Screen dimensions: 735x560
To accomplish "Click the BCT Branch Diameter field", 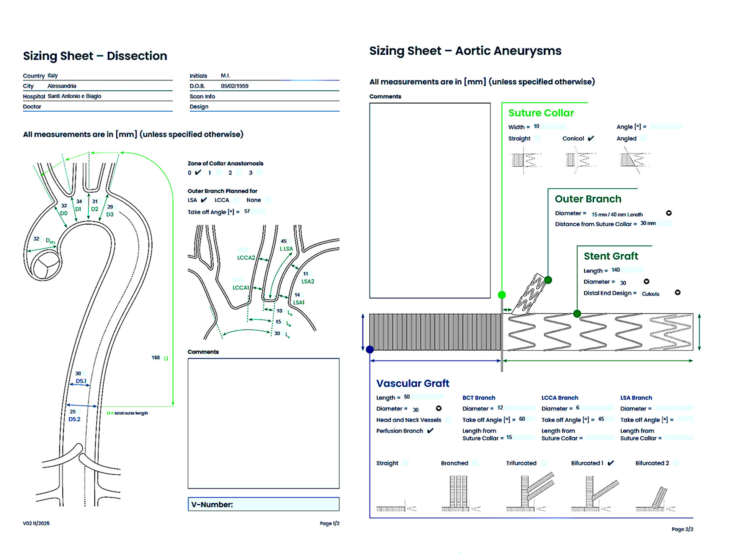I will [515, 408].
